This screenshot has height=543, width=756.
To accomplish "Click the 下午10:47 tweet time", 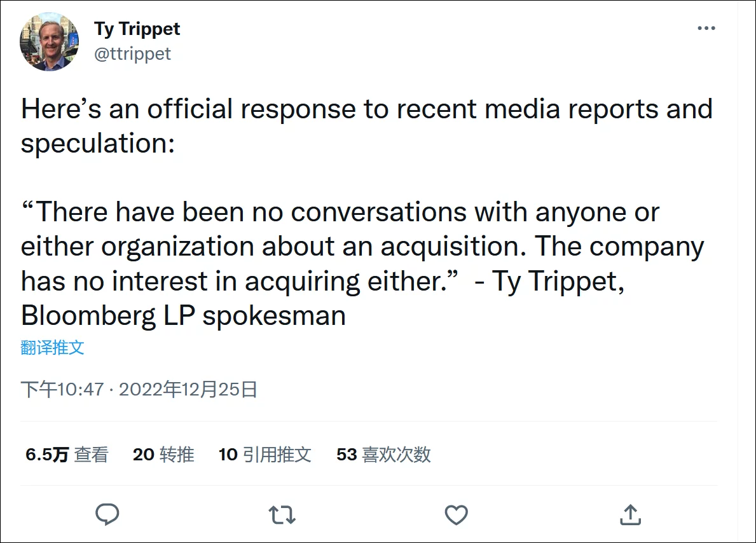I will coord(62,389).
